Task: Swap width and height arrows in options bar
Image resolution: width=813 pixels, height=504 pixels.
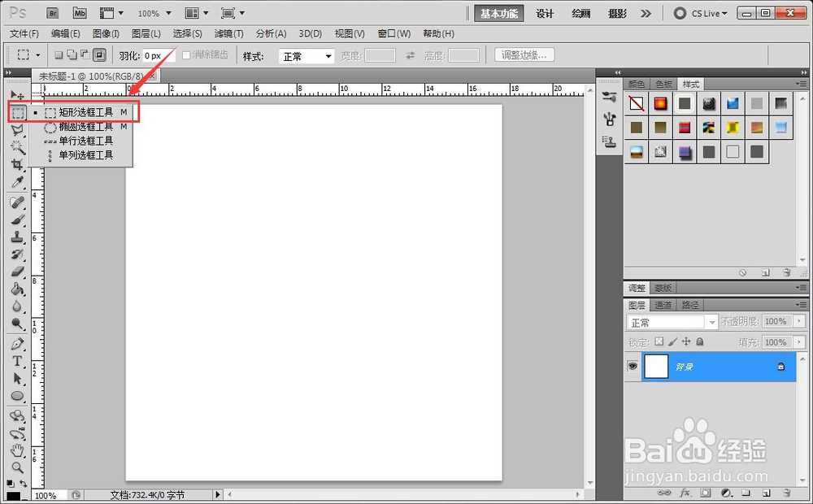Action: click(410, 55)
